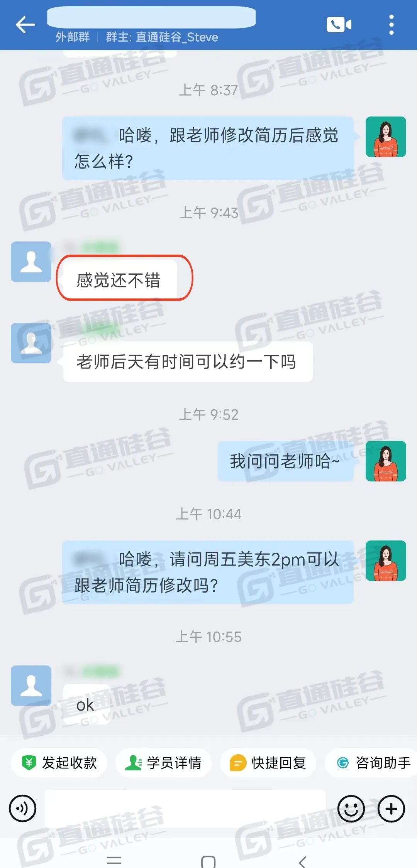The height and width of the screenshot is (868, 417).
Task: Open the plus attachments panel
Action: (x=391, y=808)
